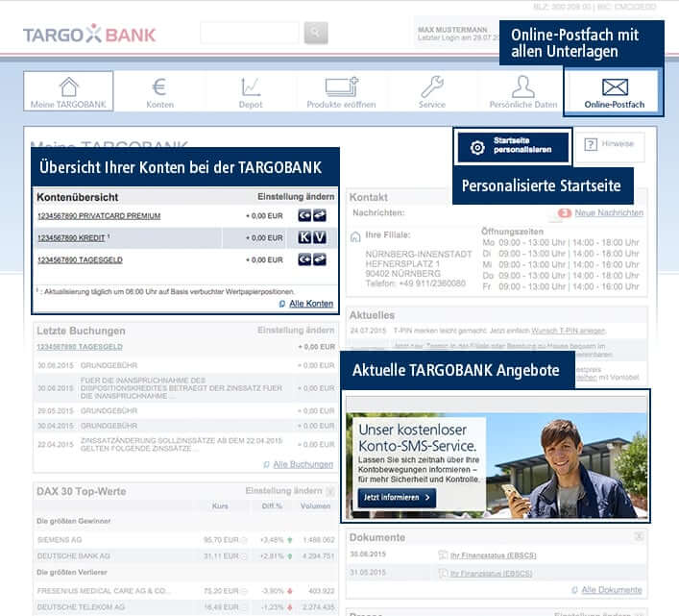Click the Jetzt informieren button
The width and height of the screenshot is (679, 616).
[397, 497]
